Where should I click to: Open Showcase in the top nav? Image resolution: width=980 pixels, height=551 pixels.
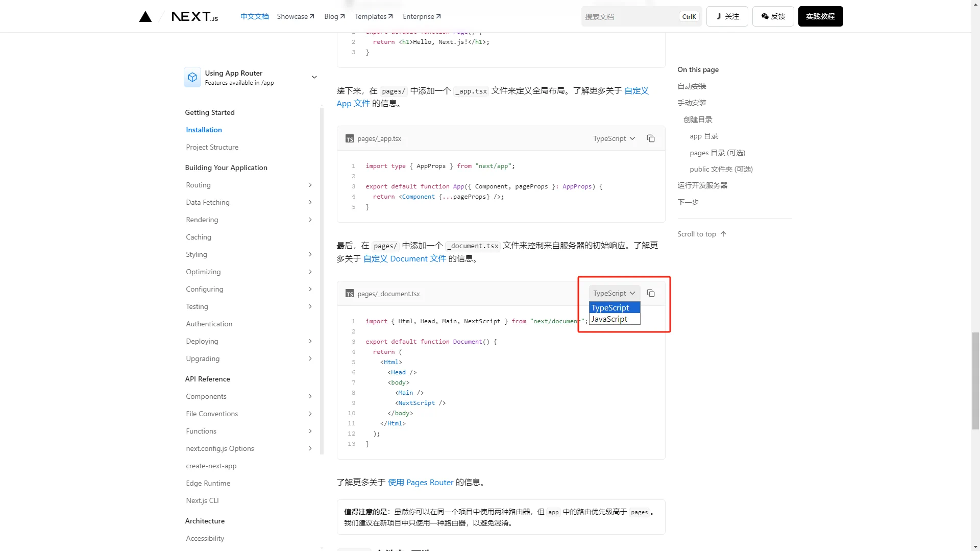(296, 16)
